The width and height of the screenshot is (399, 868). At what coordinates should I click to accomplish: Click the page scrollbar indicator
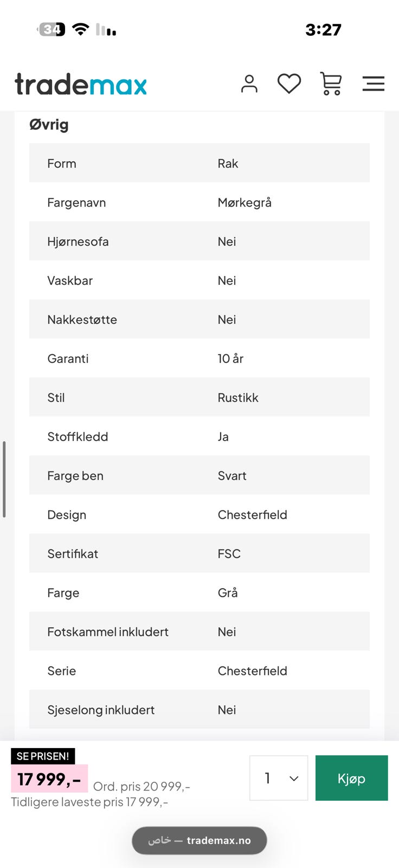(x=4, y=480)
